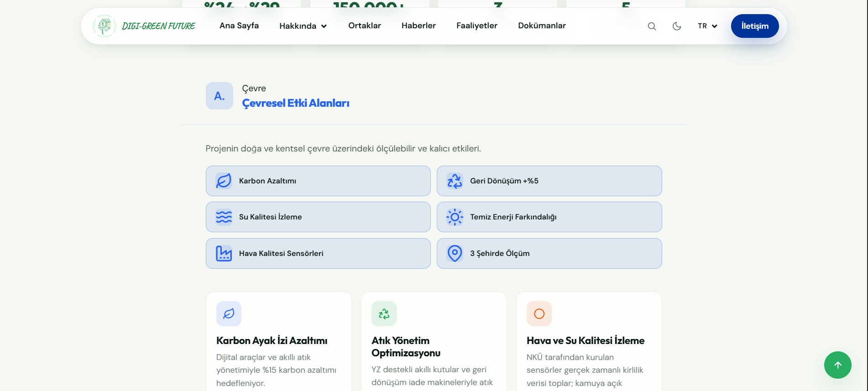The height and width of the screenshot is (391, 868).
Task: Click the Geri Dönüşüm recycle icon
Action: tap(455, 181)
